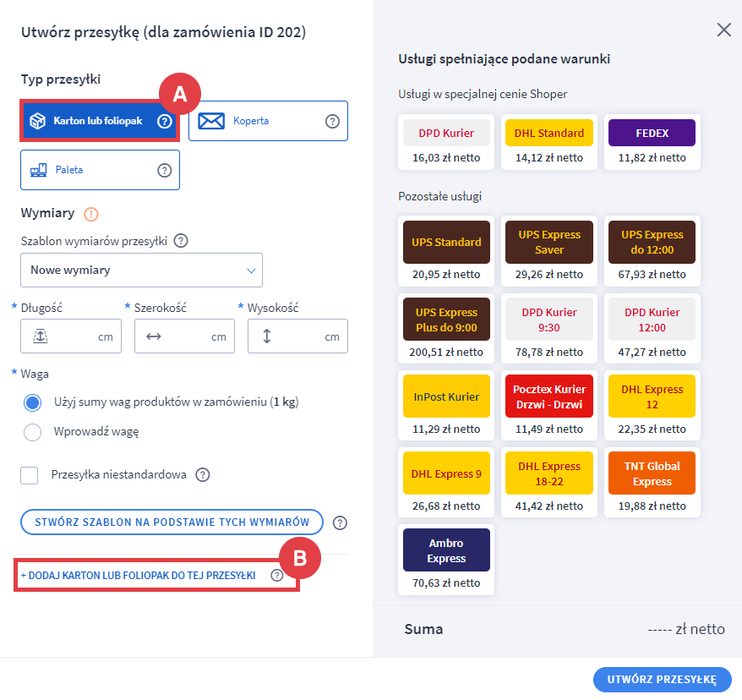Pick UPS Standard service
Viewport: 742px width, 700px height.
[x=446, y=251]
